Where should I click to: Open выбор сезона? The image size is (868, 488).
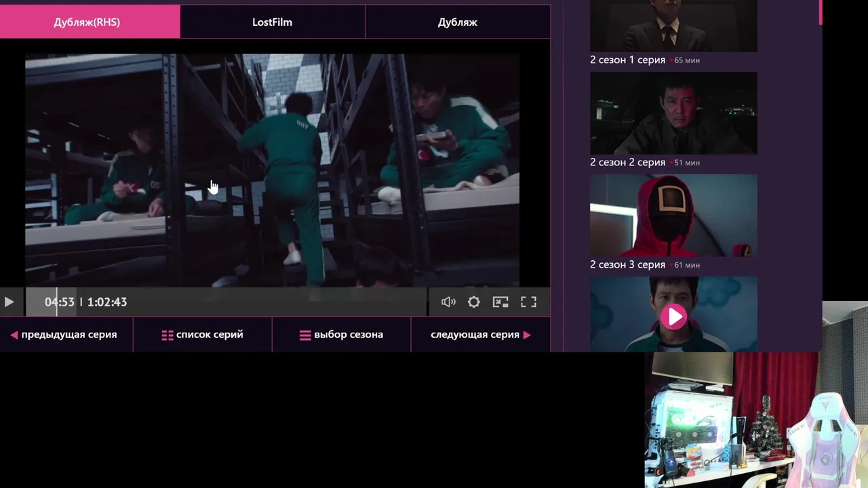pyautogui.click(x=342, y=335)
